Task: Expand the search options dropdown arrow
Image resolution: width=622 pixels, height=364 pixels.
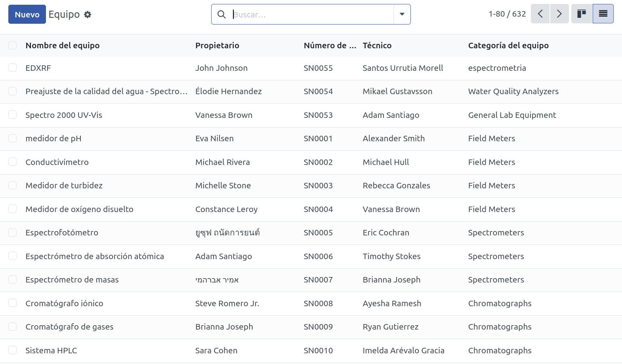Action: point(402,14)
